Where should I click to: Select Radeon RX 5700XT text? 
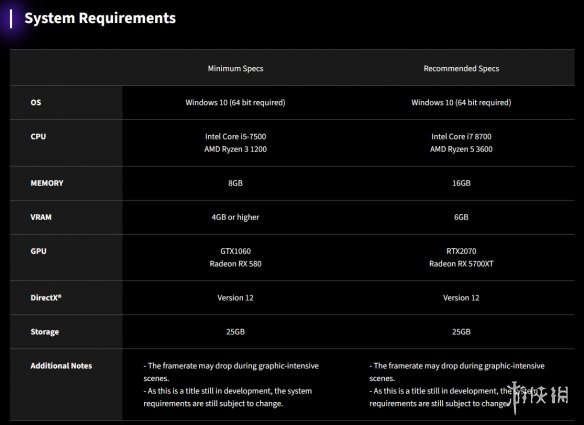coord(461,264)
